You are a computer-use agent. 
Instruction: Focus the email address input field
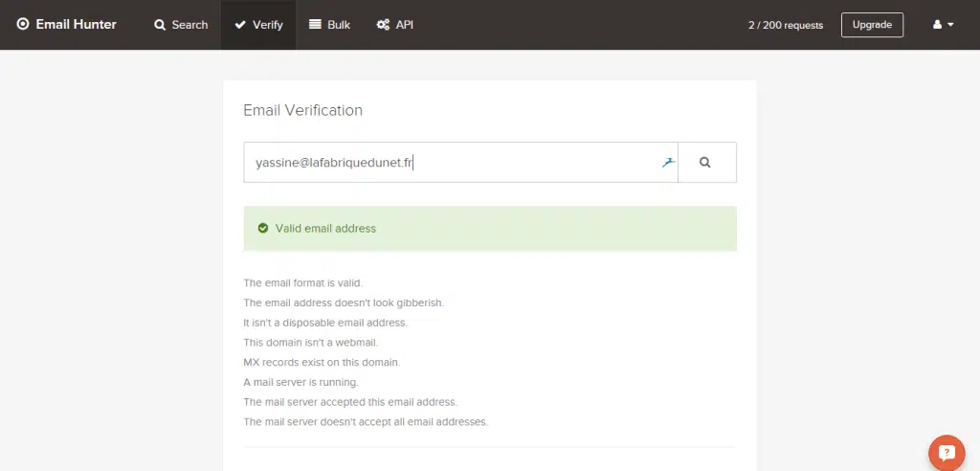coord(450,163)
